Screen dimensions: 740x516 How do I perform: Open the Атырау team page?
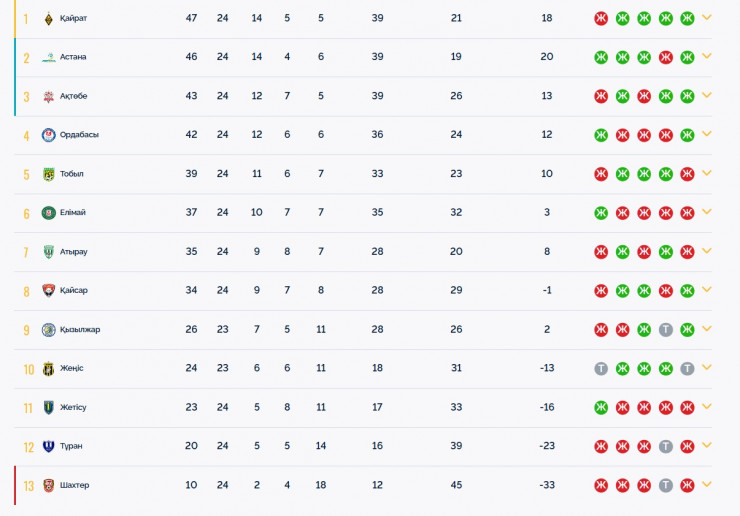tap(73, 252)
